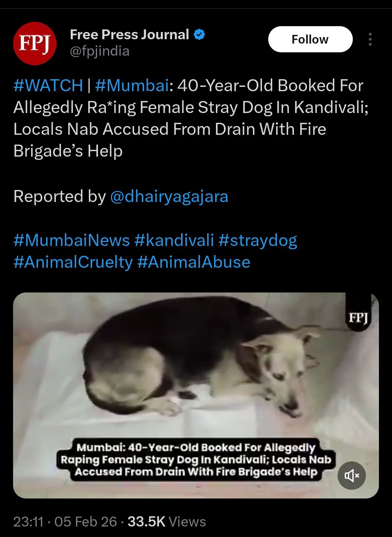Open the #MumbaiNews hashtag
This screenshot has width=392, height=537.
tap(72, 241)
